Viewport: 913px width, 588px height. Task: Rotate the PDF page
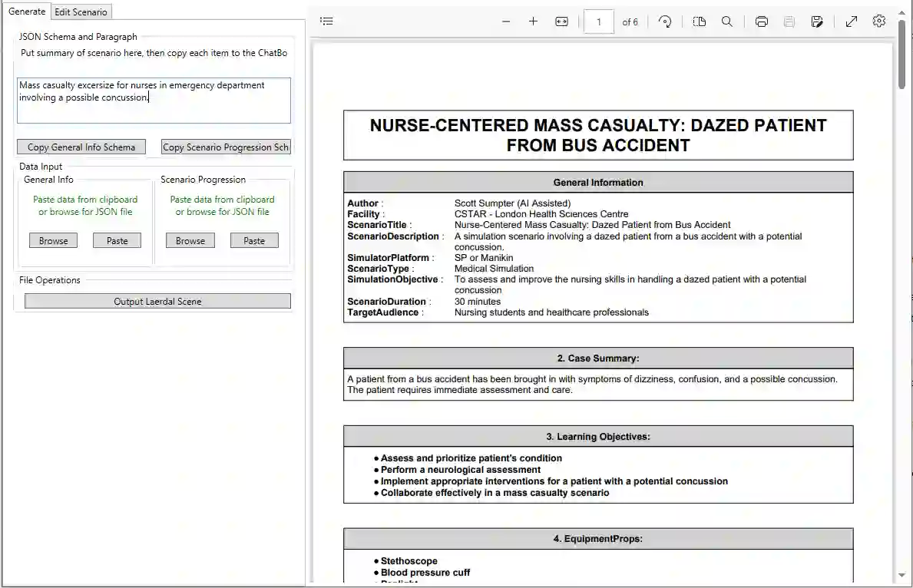(x=666, y=21)
